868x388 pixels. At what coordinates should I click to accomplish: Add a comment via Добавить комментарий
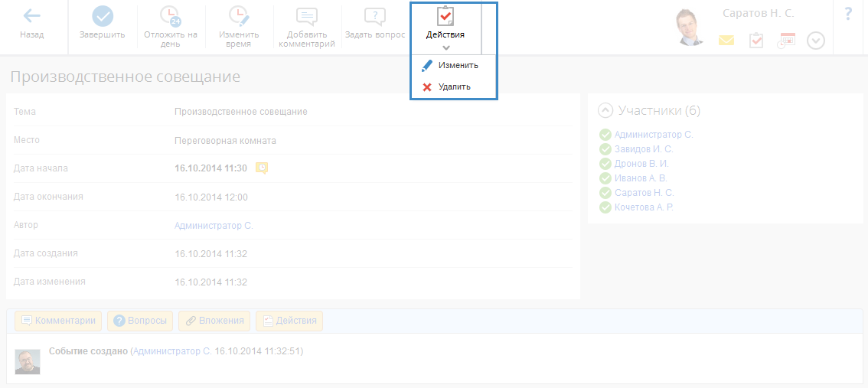coord(307,27)
